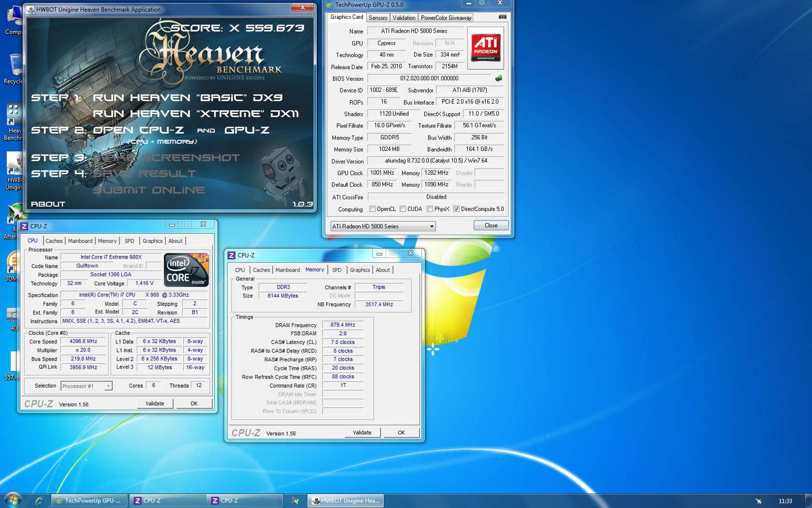Click the CPU-Z title icon of the CPU window
The width and height of the screenshot is (812, 508).
point(24,226)
